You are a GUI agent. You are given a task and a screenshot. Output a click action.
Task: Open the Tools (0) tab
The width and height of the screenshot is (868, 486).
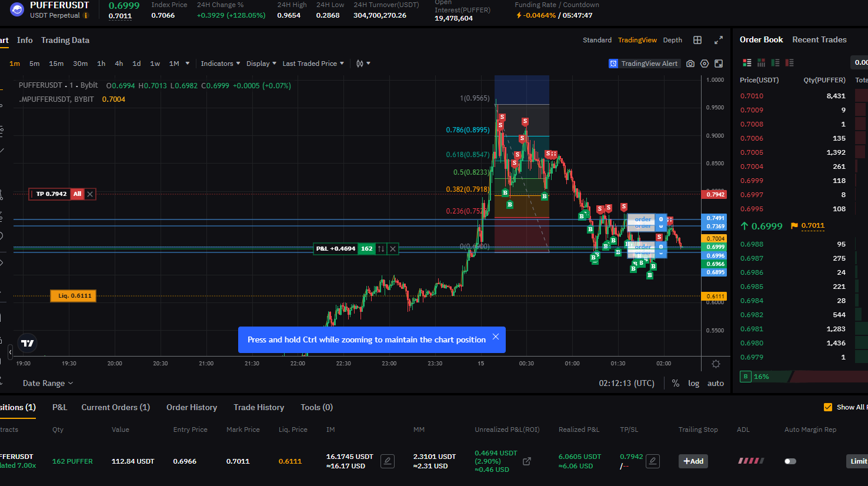point(316,407)
